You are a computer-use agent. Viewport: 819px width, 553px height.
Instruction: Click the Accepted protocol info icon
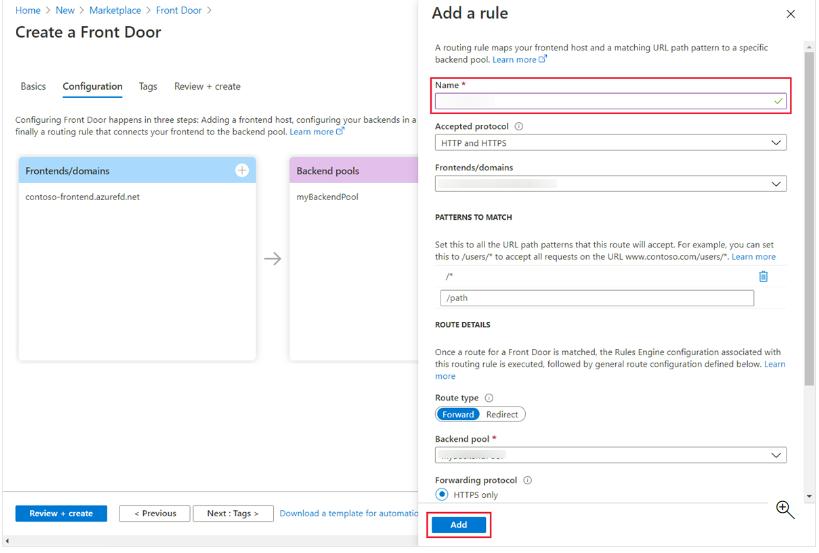pyautogui.click(x=519, y=127)
